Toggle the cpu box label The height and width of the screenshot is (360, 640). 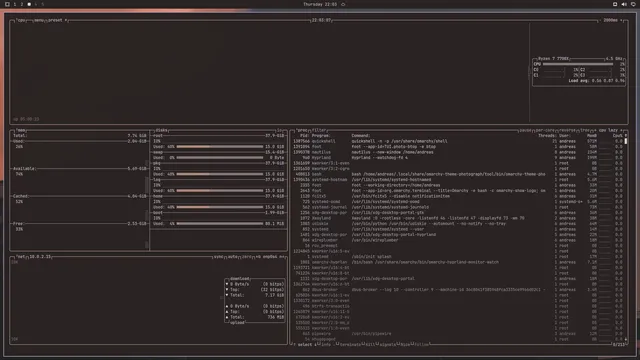[x=21, y=20]
